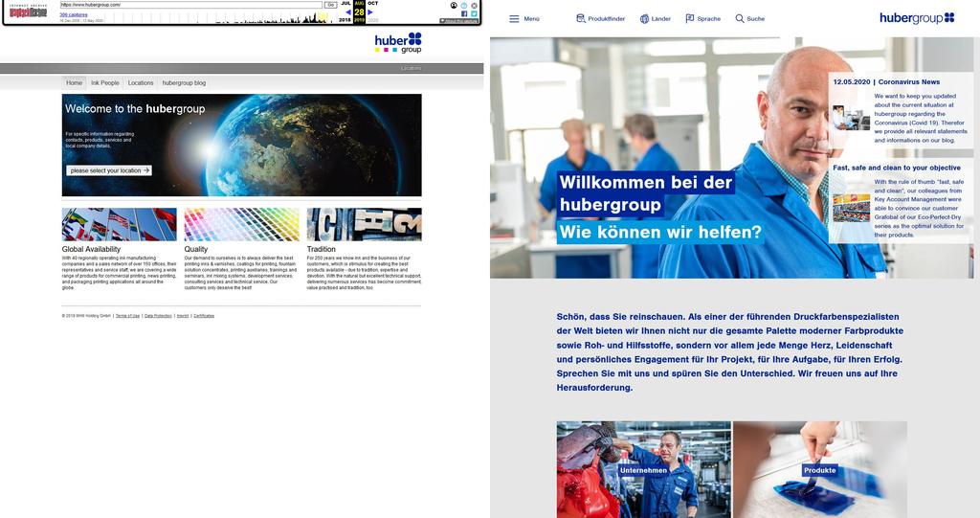This screenshot has width=980, height=518.
Task: Click the Menü label
Action: point(532,19)
